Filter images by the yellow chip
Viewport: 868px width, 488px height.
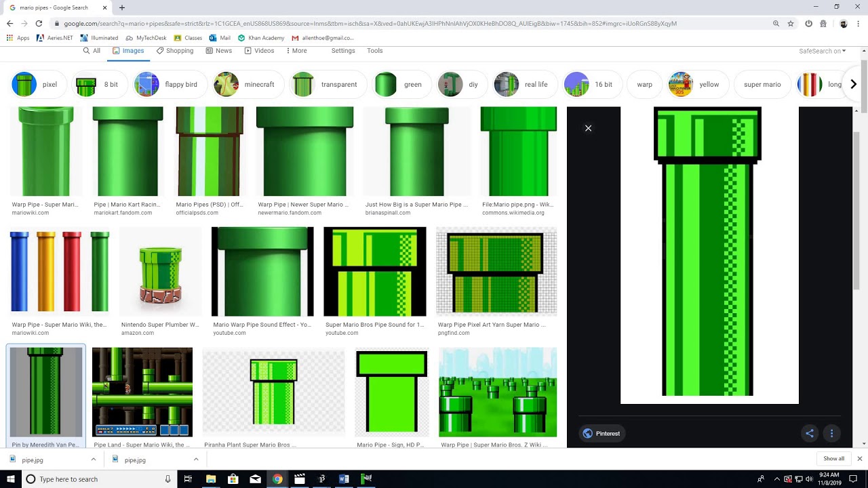(697, 85)
